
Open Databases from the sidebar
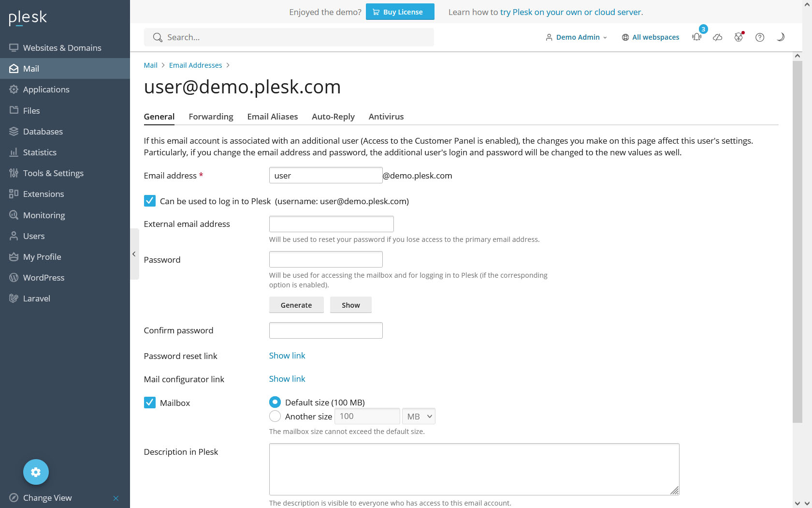pyautogui.click(x=43, y=132)
